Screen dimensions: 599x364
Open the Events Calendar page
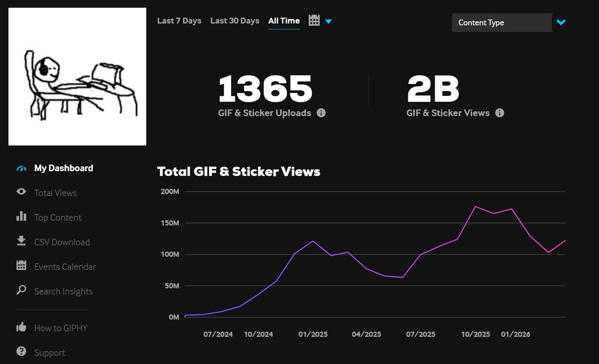pyautogui.click(x=65, y=267)
